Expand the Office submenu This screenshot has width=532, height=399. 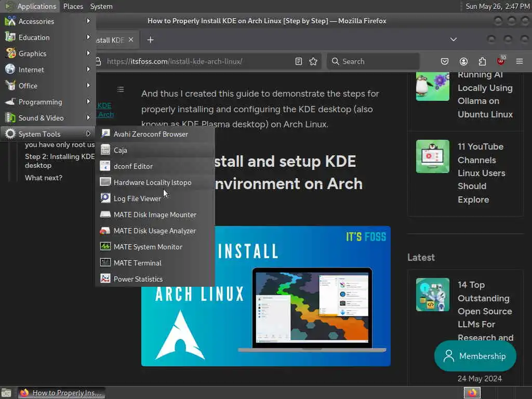(48, 86)
